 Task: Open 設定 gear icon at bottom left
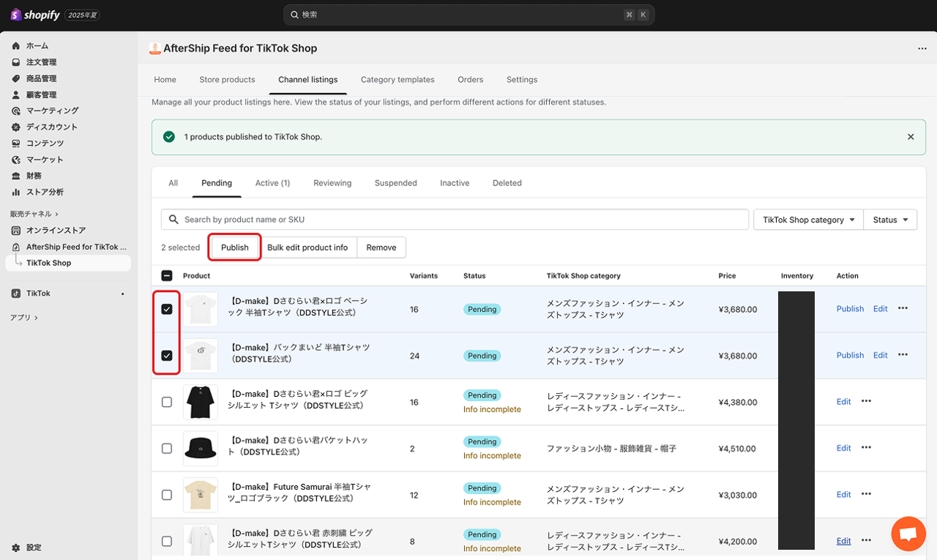click(16, 548)
